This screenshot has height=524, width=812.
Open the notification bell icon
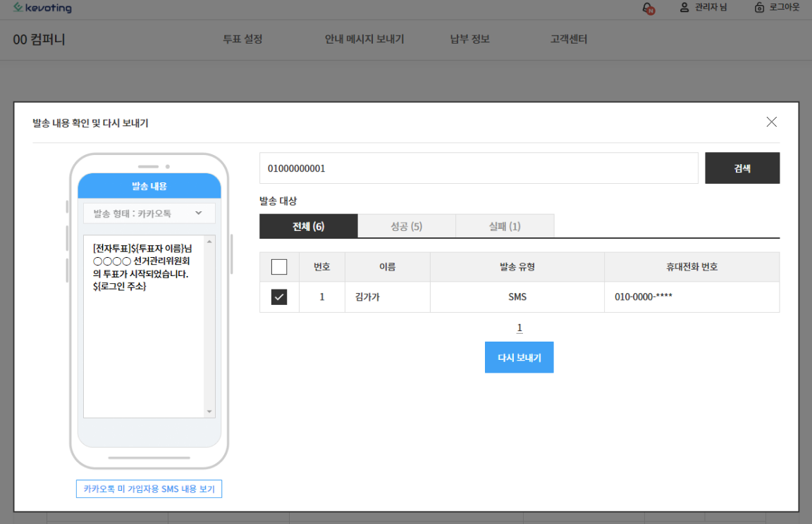[x=648, y=8]
